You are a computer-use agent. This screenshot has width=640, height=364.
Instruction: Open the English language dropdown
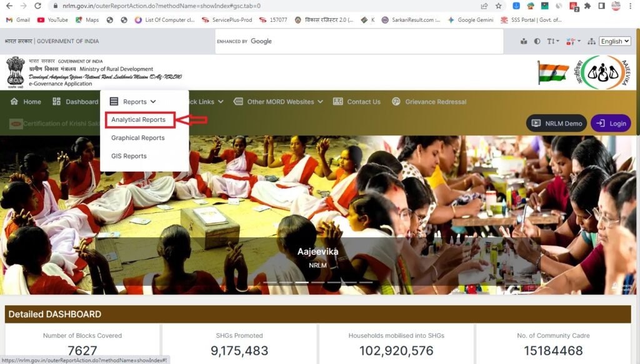click(614, 41)
